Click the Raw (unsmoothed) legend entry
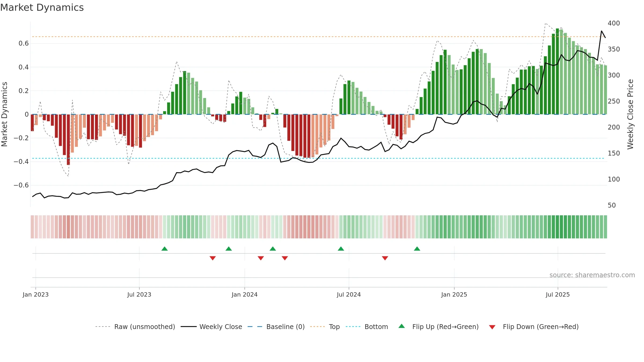This screenshot has height=362, width=644. [135, 327]
